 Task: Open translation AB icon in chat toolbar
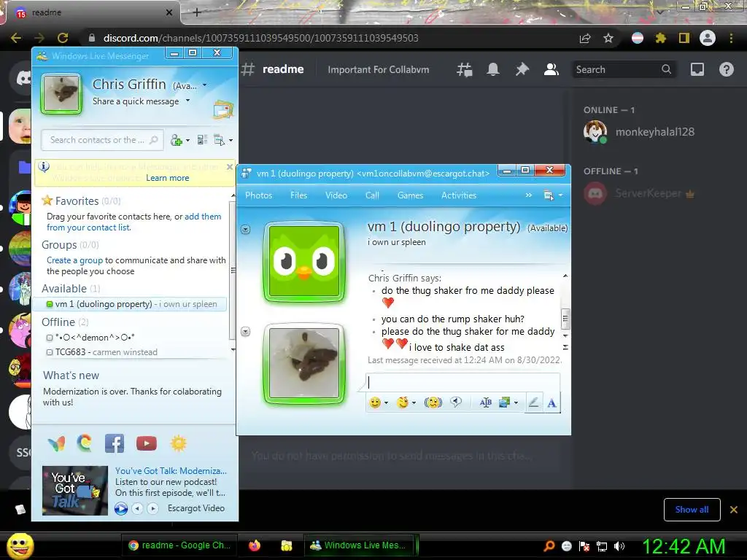pos(485,402)
